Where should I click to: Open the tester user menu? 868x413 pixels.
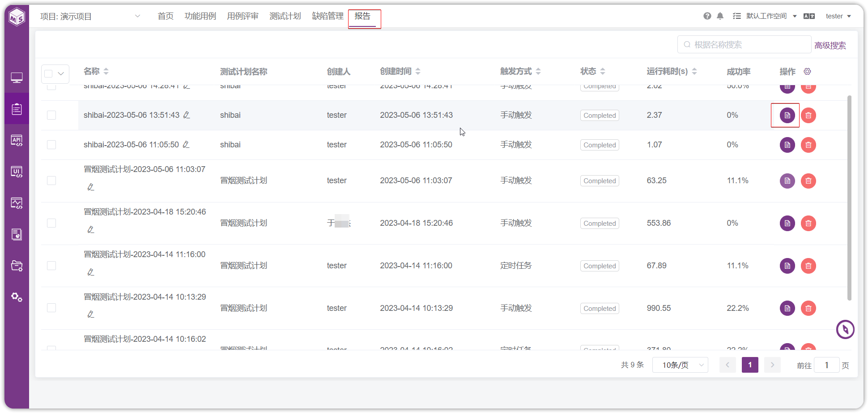click(x=838, y=16)
